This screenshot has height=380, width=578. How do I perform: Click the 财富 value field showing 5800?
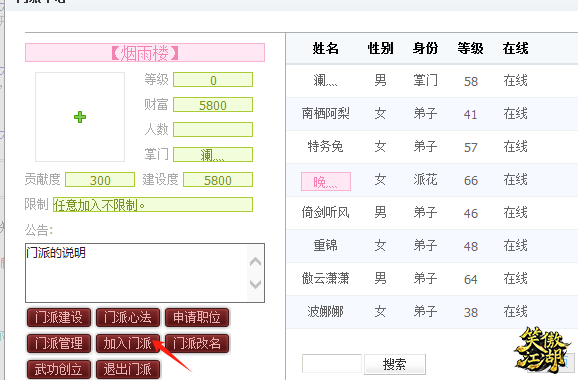coord(213,105)
